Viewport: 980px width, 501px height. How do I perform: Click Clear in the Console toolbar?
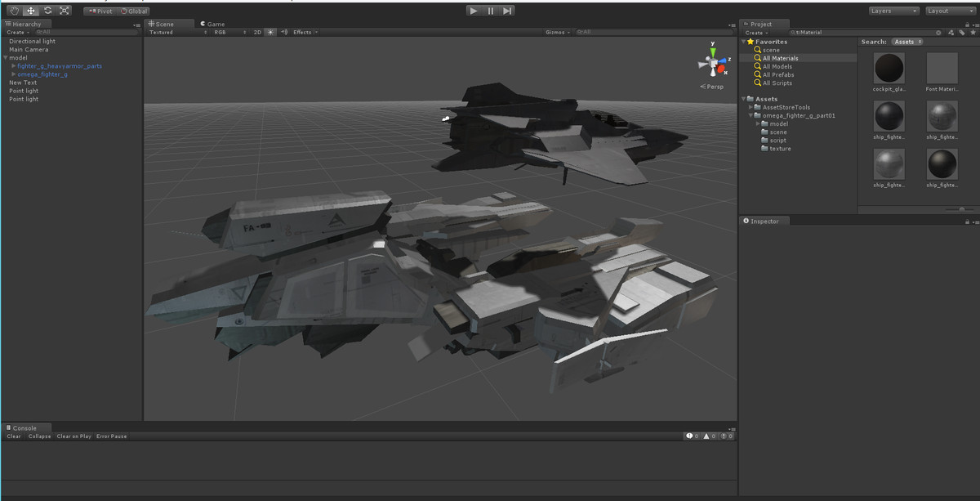click(x=12, y=436)
